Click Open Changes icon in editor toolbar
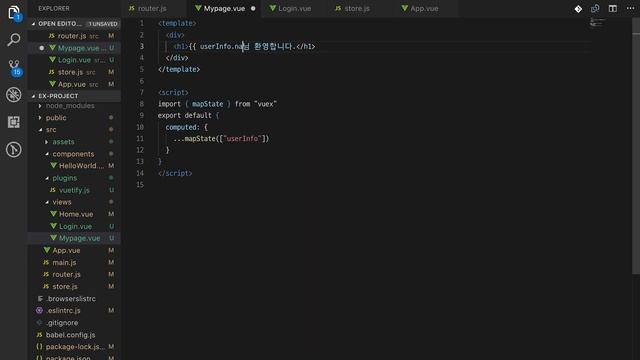Image resolution: width=640 pixels, height=360 pixels. pos(595,9)
